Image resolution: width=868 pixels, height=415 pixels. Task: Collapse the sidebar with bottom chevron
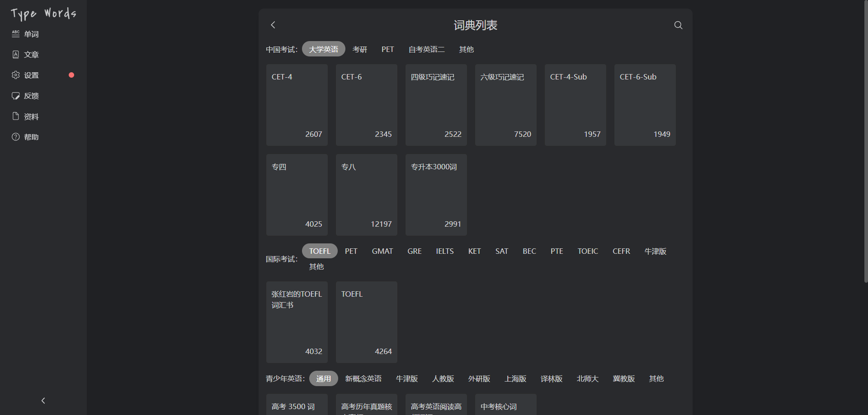[x=43, y=401]
